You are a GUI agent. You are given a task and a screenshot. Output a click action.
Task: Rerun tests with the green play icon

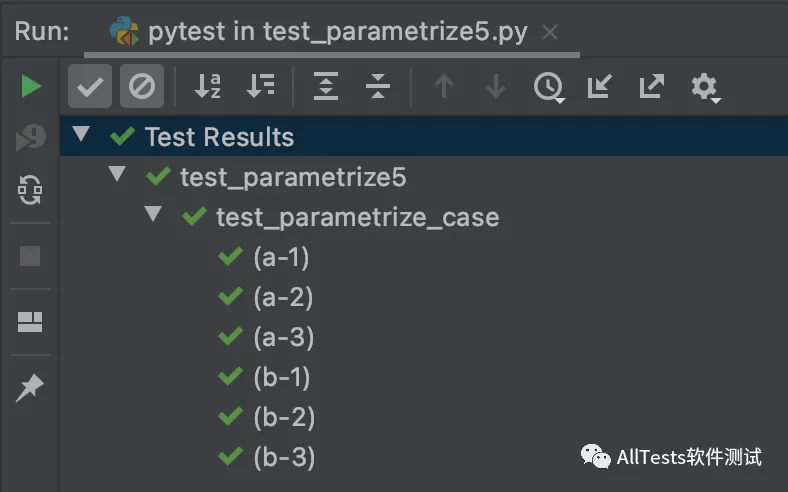coord(31,87)
